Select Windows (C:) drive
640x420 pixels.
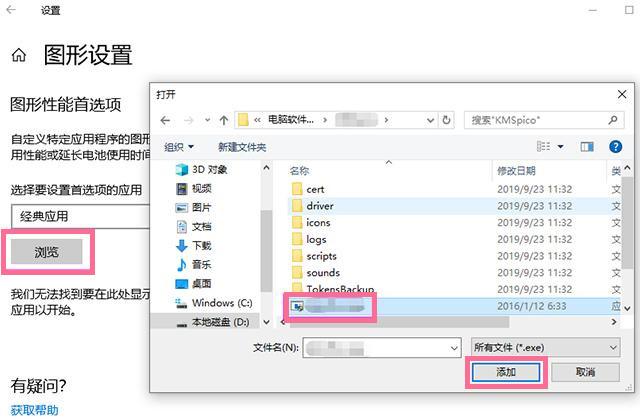pyautogui.click(x=214, y=303)
